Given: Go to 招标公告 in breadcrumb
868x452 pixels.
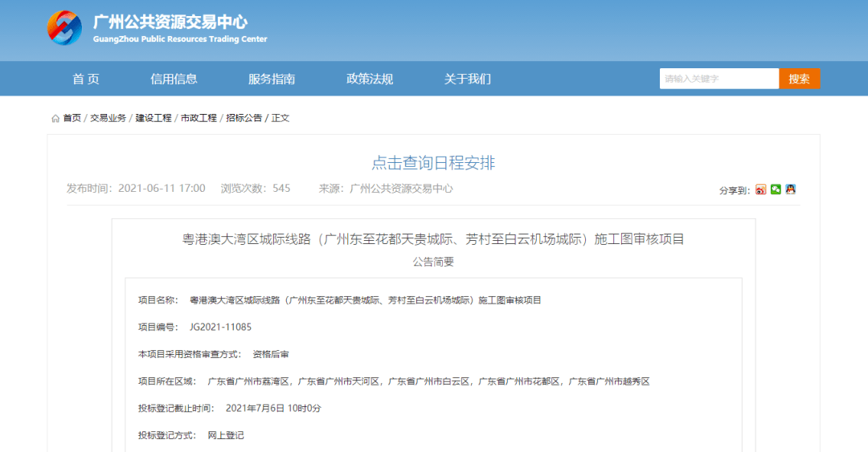Looking at the screenshot, I should [244, 118].
